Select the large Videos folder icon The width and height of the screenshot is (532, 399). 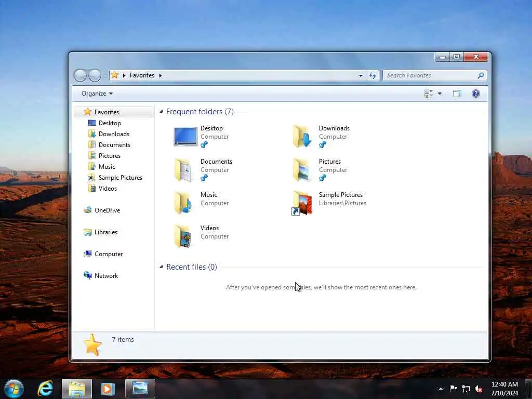coord(183,236)
